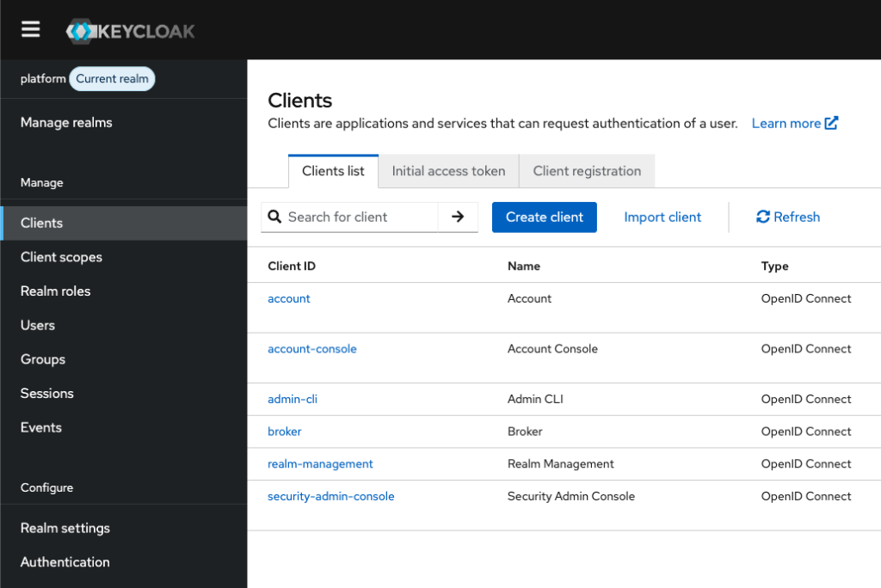Open the realm-management client
881x588 pixels.
pyautogui.click(x=320, y=464)
